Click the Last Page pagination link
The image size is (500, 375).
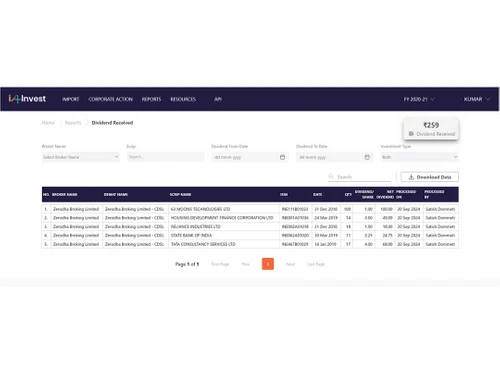(316, 264)
